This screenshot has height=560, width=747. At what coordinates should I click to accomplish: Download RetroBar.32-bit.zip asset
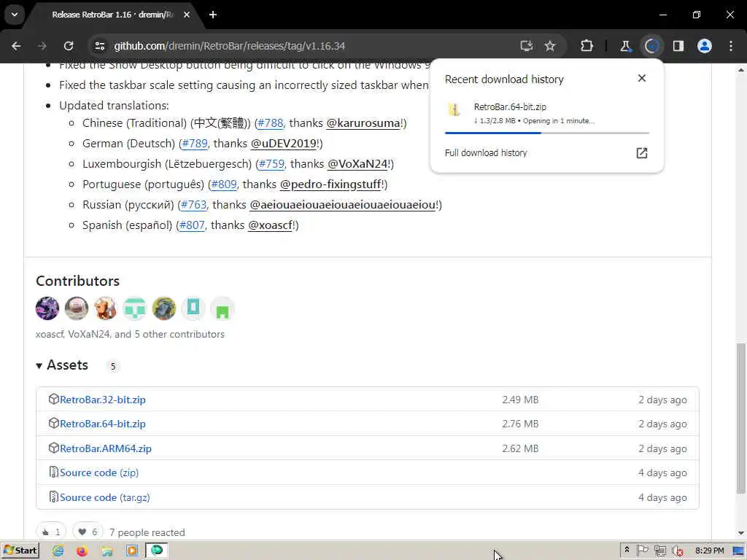tap(103, 400)
